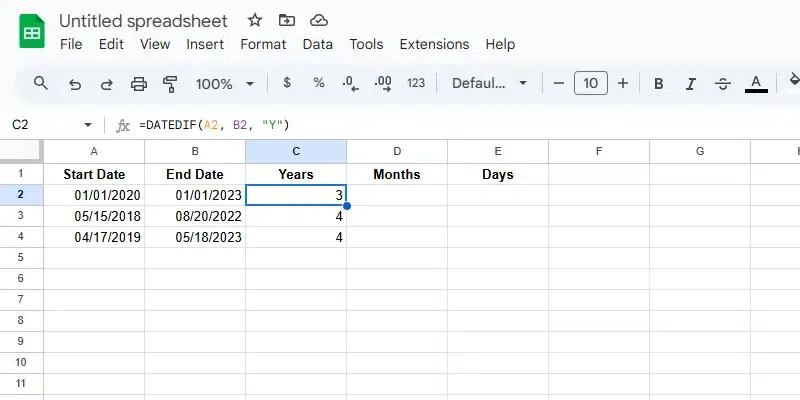Image resolution: width=800 pixels, height=400 pixels.
Task: Expand the name box dropdown arrow
Action: 88,124
